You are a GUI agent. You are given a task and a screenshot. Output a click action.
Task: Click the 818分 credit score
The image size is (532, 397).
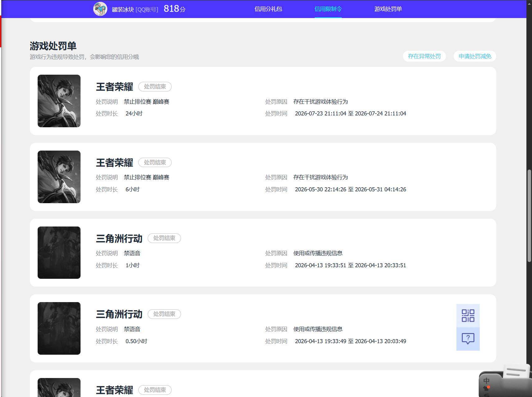tap(174, 9)
